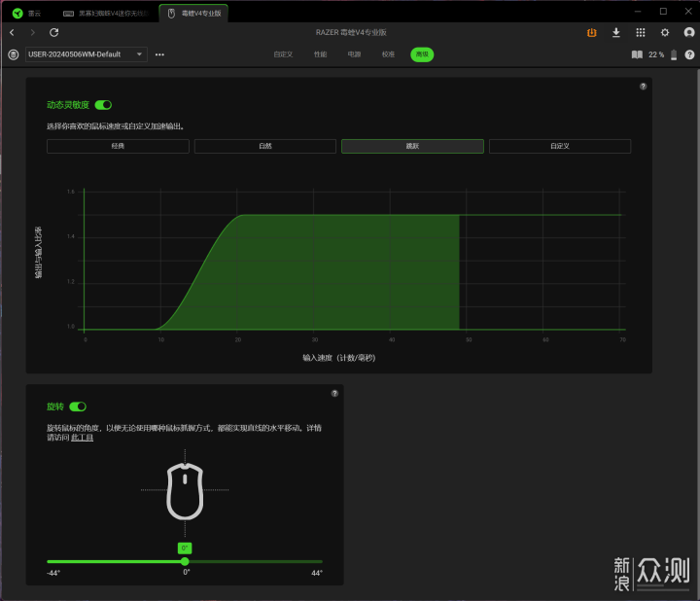
Task: Switch to the 校准 (Calibration) tab
Action: (x=388, y=54)
